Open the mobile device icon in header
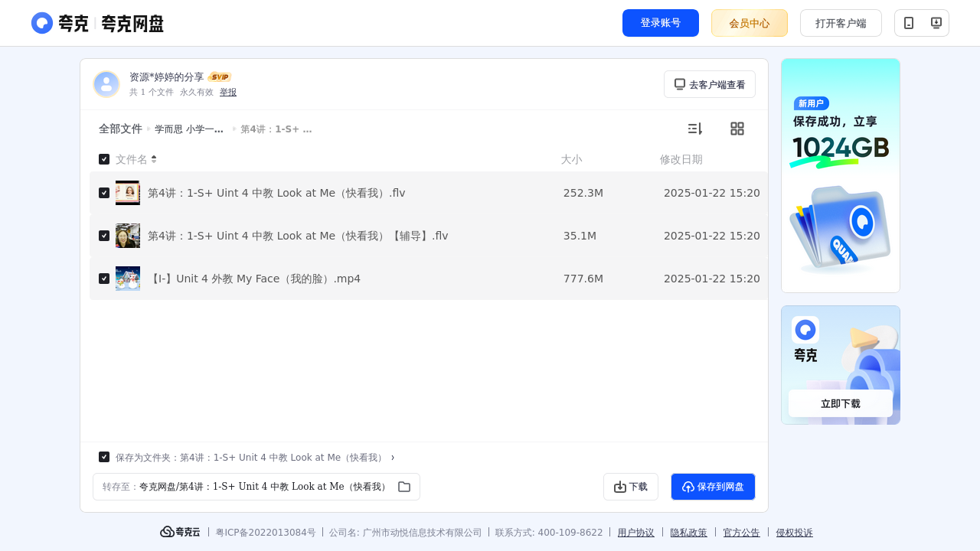 (909, 23)
